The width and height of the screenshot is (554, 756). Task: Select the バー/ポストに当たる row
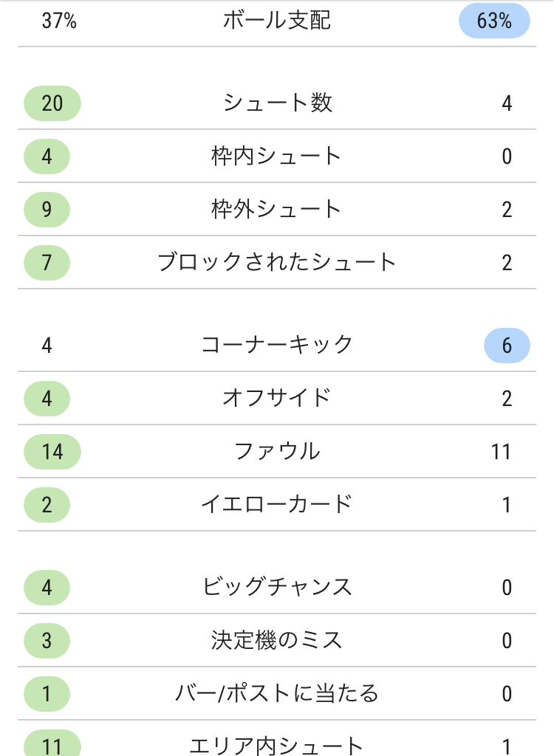tap(277, 693)
